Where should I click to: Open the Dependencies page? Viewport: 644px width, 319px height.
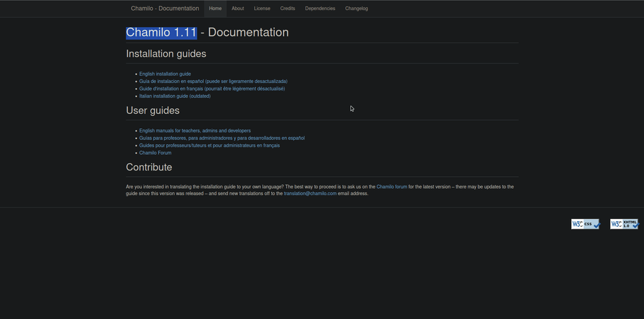pos(320,9)
